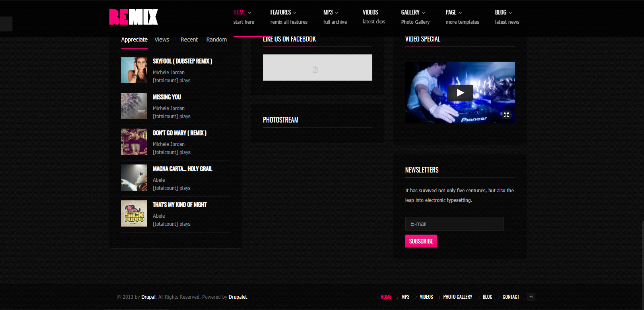Select the Random tab
This screenshot has height=310, width=644.
coord(217,40)
